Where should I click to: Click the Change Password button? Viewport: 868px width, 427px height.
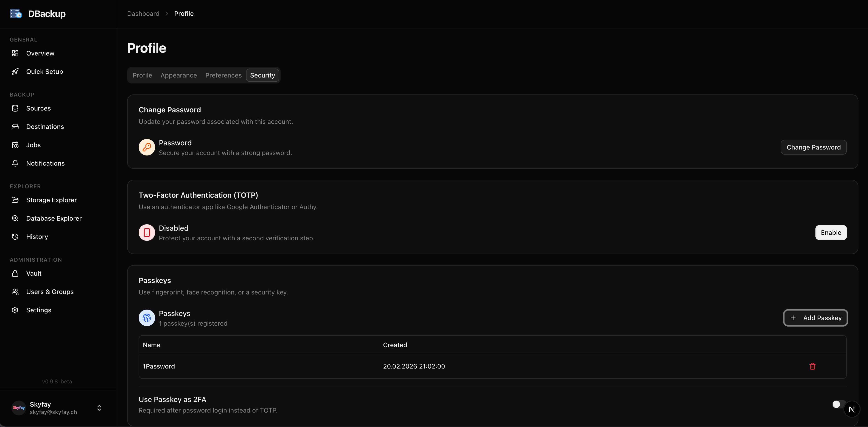[813, 147]
